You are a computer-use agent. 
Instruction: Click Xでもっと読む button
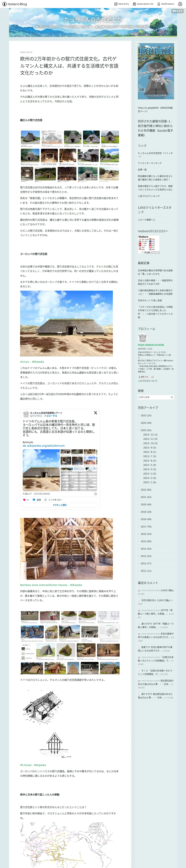click(x=60, y=505)
